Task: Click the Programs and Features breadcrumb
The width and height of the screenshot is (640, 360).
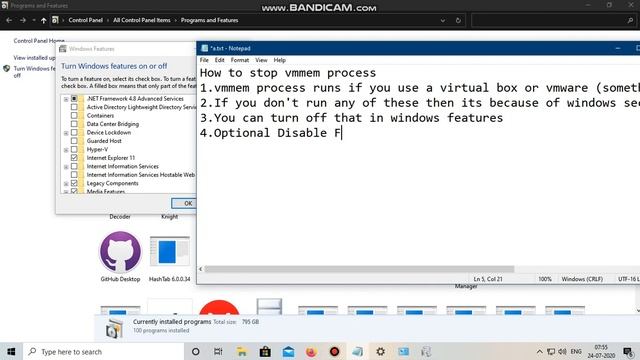Action: point(209,20)
